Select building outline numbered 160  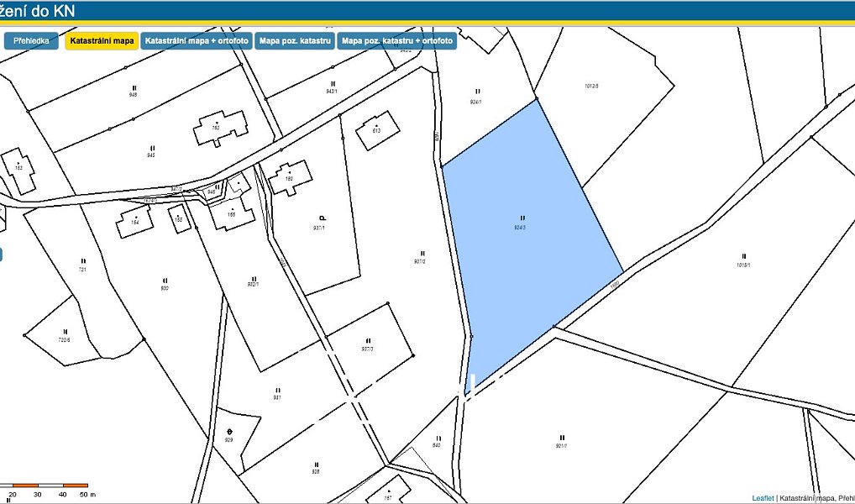[290, 178]
